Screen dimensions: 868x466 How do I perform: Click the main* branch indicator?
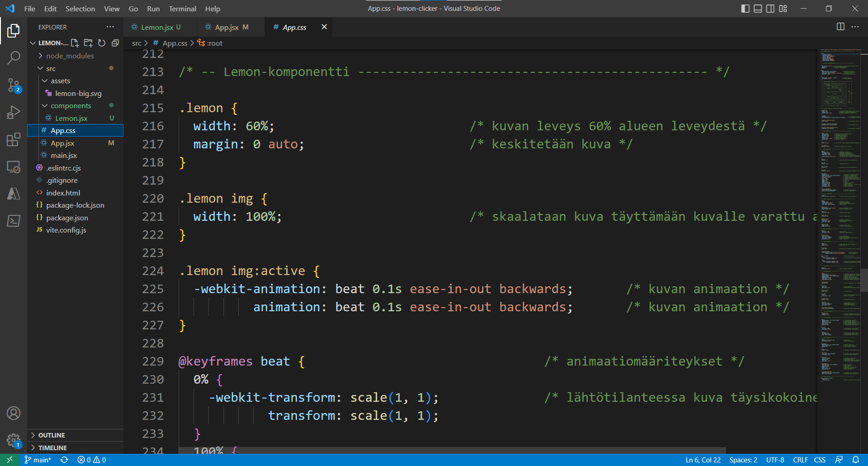(38, 460)
